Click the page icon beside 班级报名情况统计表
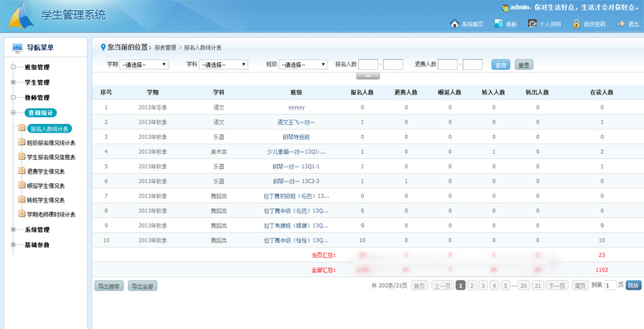Screen dimensions: 644x329 [x=22, y=142]
